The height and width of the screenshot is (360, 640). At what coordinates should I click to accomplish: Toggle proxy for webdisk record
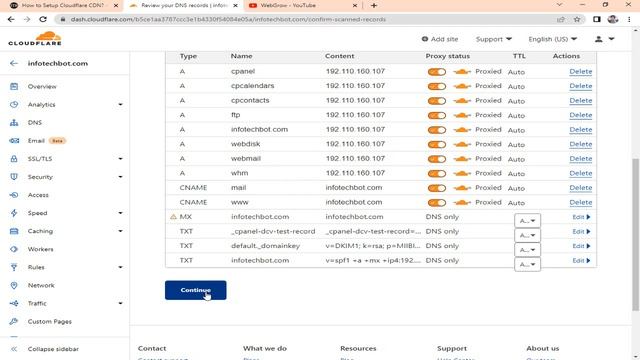[437, 144]
